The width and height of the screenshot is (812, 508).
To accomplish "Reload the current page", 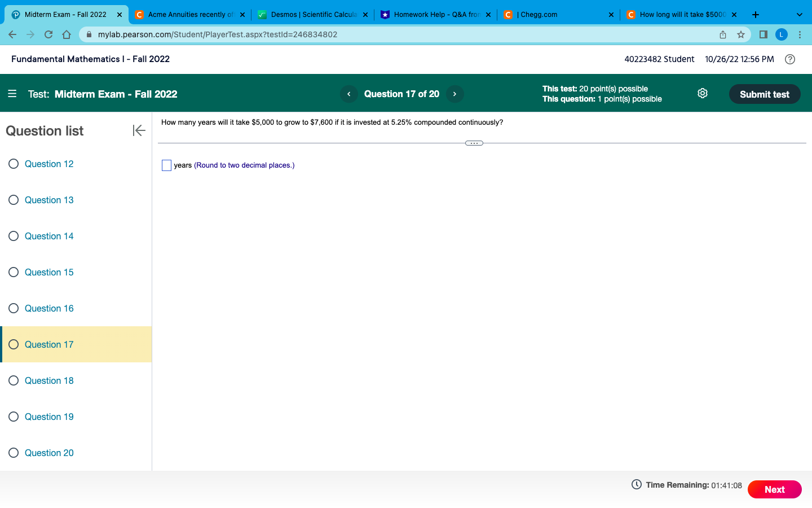I will tap(48, 34).
